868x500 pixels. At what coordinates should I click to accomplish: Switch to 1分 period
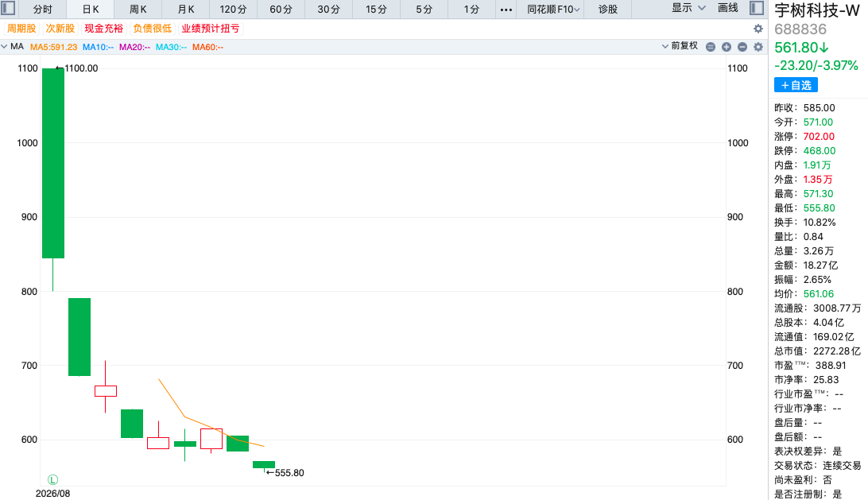coord(471,10)
